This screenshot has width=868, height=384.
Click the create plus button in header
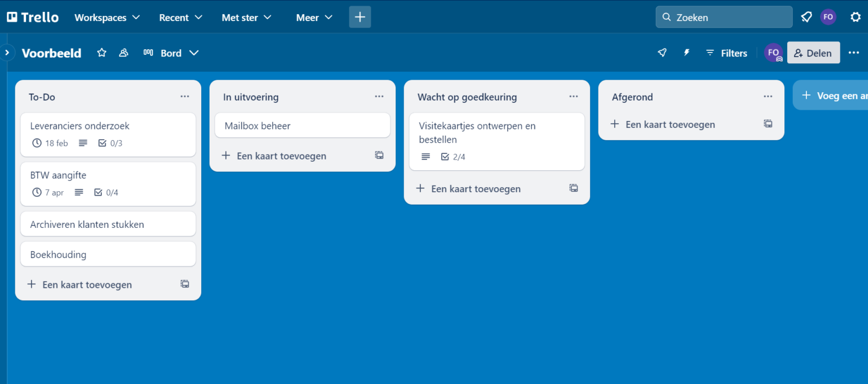click(x=360, y=17)
